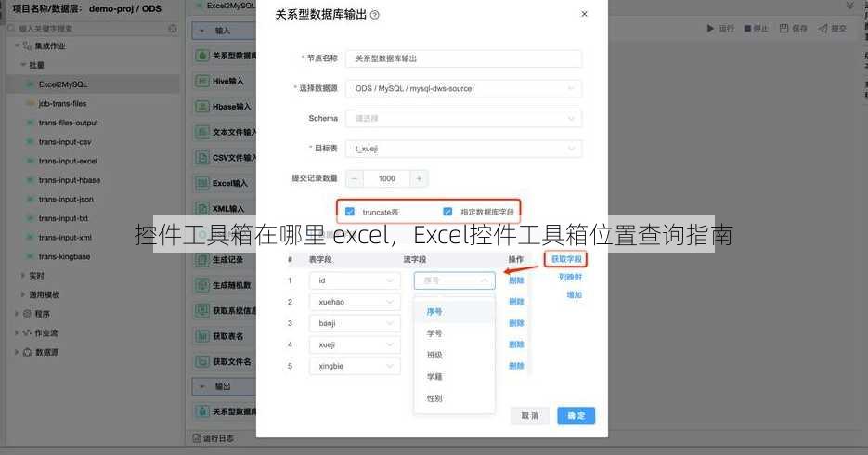Expand the 数据源 tree node
This screenshot has height=455, width=868.
pyautogui.click(x=17, y=352)
